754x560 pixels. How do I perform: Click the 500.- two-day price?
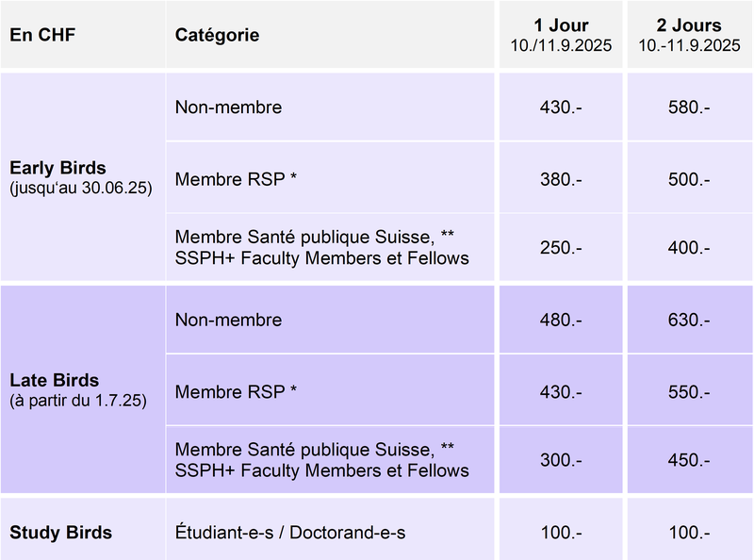(690, 179)
